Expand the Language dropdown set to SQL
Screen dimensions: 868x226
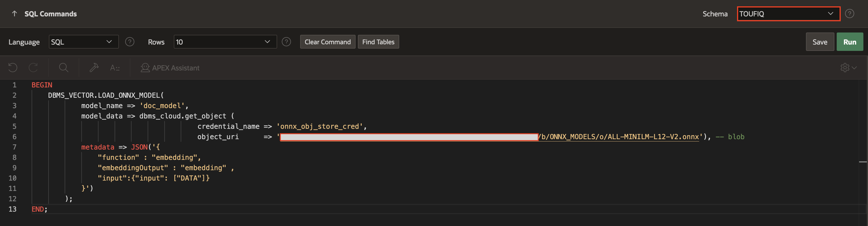coord(84,42)
